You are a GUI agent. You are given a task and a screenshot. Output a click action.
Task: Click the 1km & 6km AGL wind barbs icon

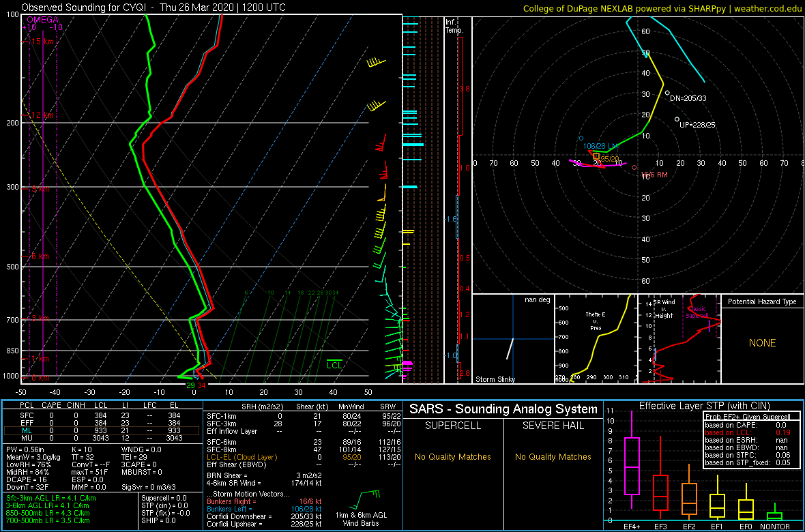tap(365, 500)
